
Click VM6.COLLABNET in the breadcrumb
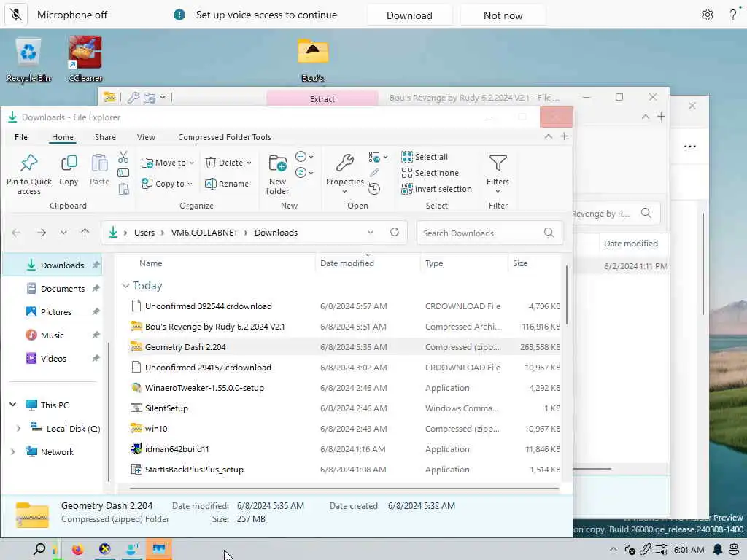tap(204, 233)
